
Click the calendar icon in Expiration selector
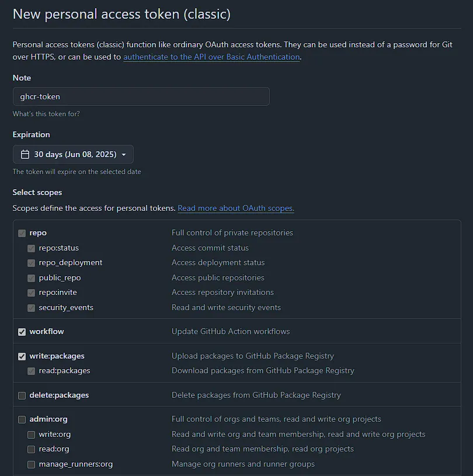click(x=25, y=155)
